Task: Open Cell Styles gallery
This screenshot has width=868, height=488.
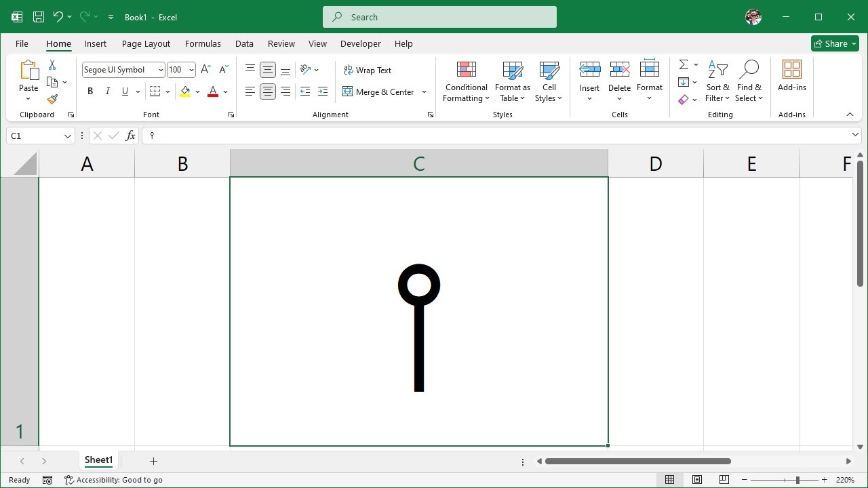Action: 549,82
